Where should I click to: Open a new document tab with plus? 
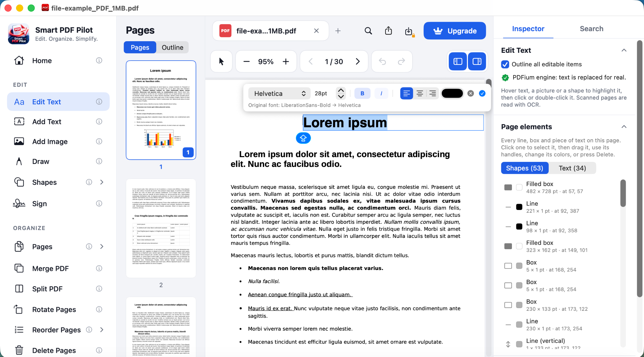tap(338, 31)
